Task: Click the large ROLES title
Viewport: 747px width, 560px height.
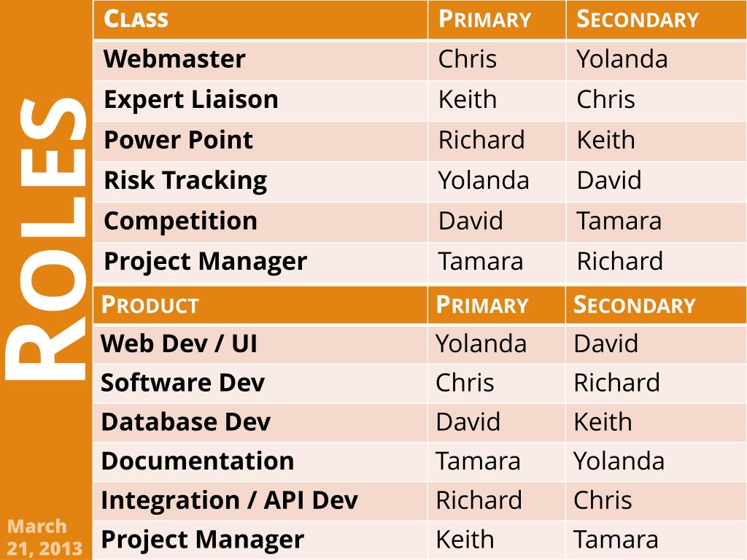Action: point(46,238)
